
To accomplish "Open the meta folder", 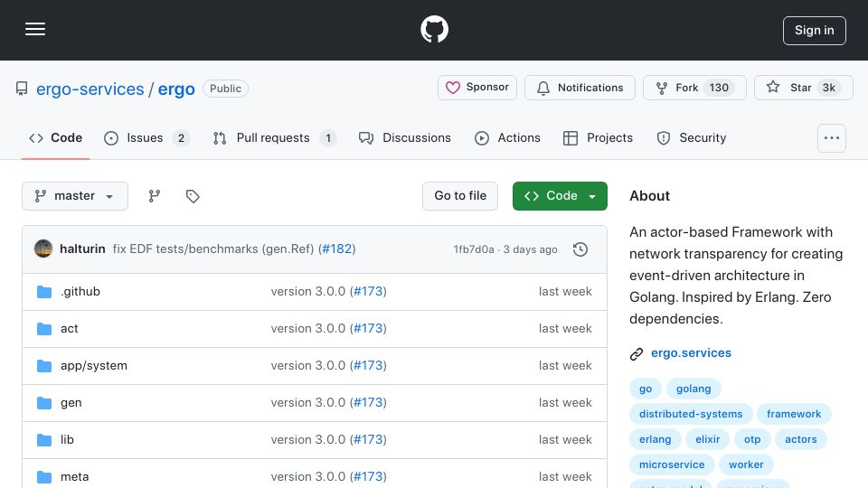I will pyautogui.click(x=74, y=477).
